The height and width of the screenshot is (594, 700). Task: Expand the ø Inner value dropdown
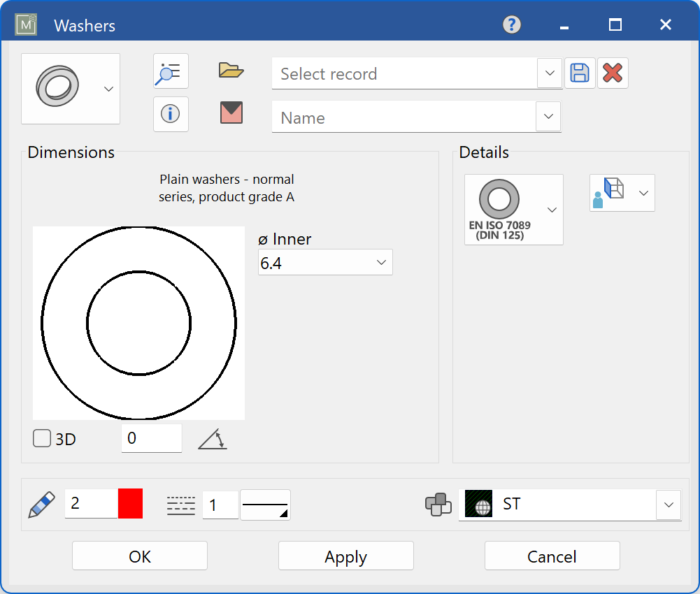pyautogui.click(x=381, y=262)
